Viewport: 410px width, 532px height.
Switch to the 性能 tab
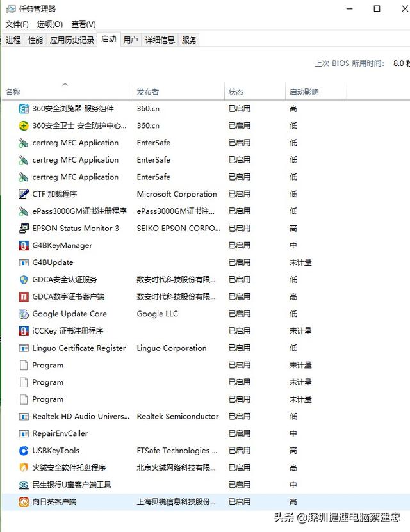tap(35, 40)
